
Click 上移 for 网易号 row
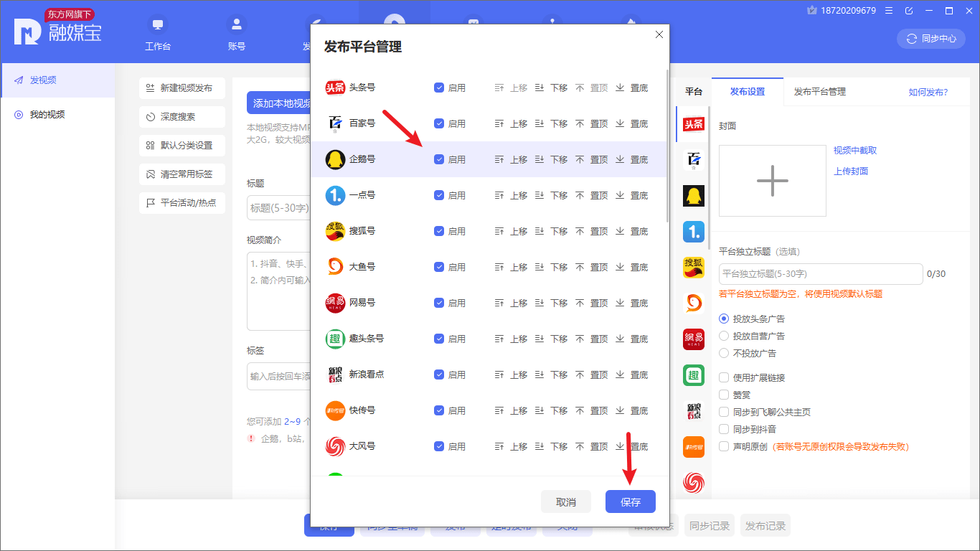tap(512, 303)
